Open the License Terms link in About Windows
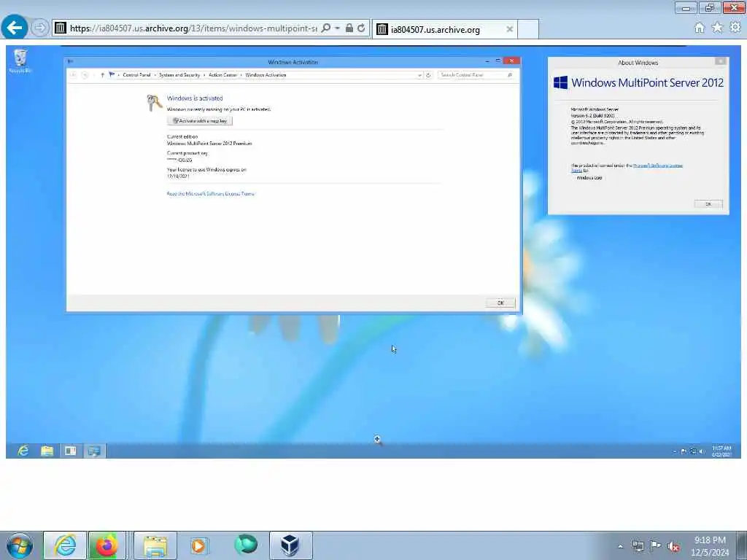The image size is (747, 560). [657, 166]
